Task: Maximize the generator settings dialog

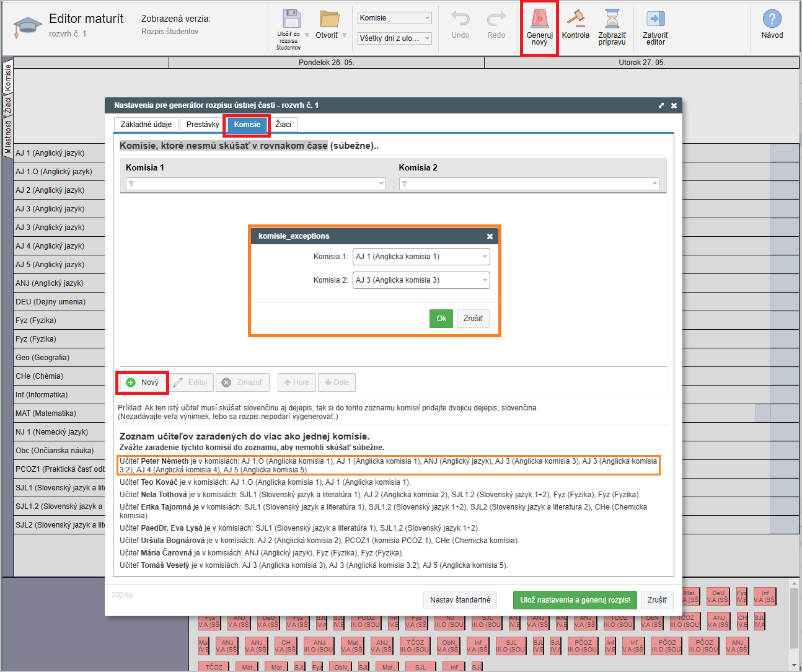Action: (661, 105)
